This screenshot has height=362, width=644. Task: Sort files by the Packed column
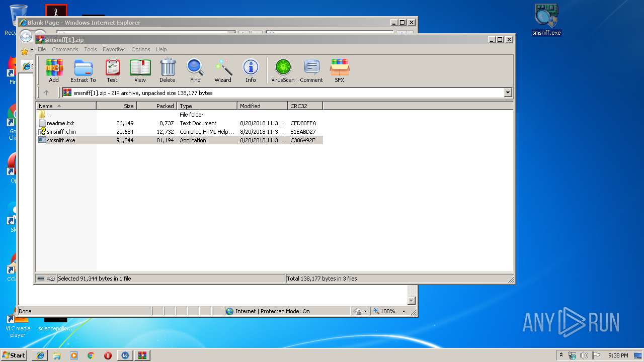[156, 106]
